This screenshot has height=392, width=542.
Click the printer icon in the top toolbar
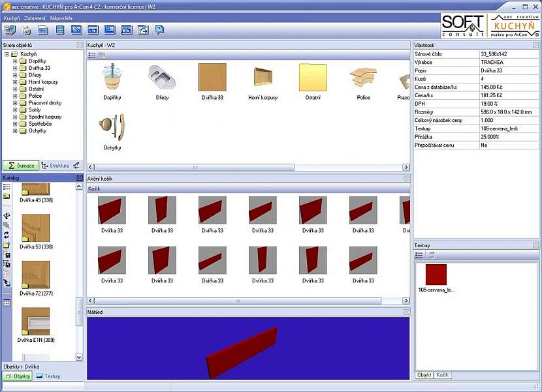pos(27,30)
